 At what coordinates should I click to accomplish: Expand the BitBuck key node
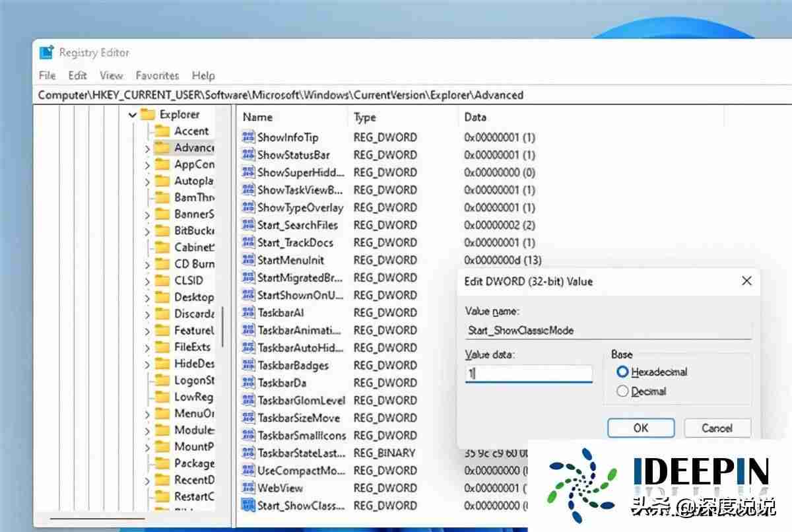pos(147,231)
